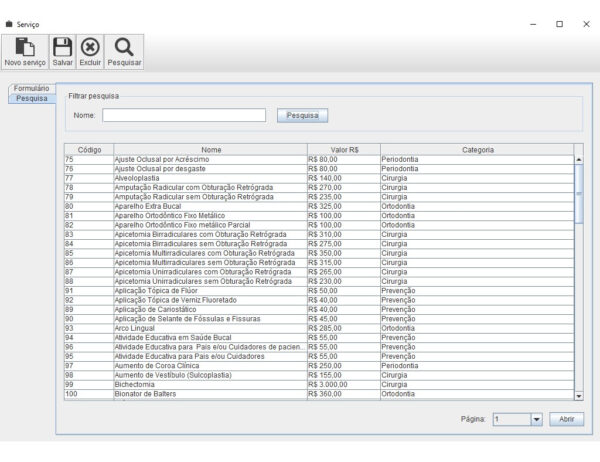
Task: Click code cell 75
Action: (x=89, y=160)
